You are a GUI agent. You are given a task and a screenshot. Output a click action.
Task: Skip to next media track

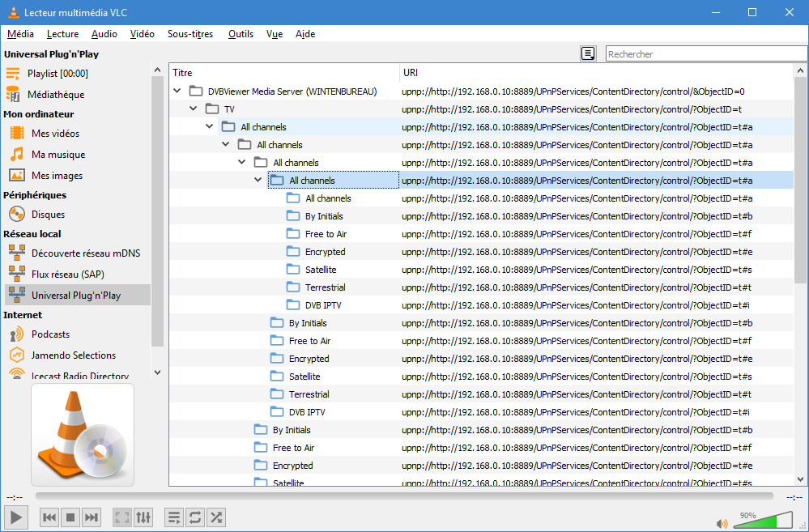pos(92,517)
